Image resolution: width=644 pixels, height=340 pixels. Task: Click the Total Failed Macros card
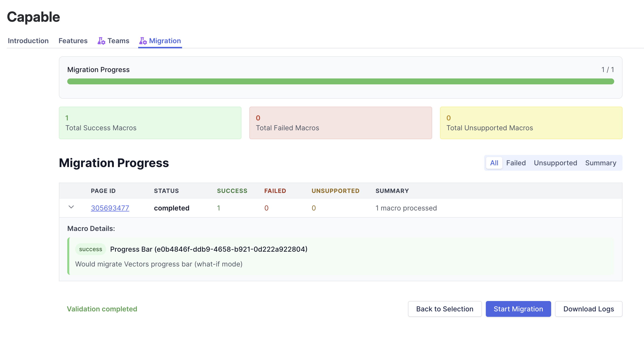[340, 123]
